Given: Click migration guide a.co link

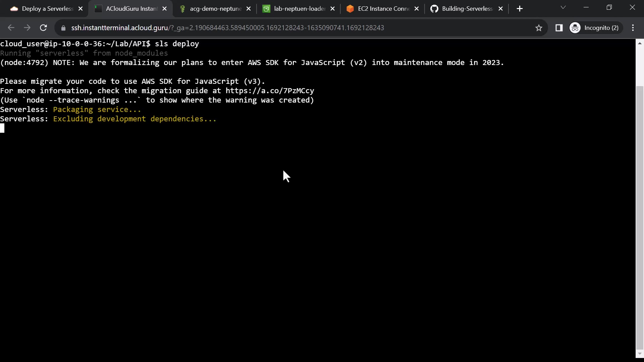Looking at the screenshot, I should pos(270,91).
